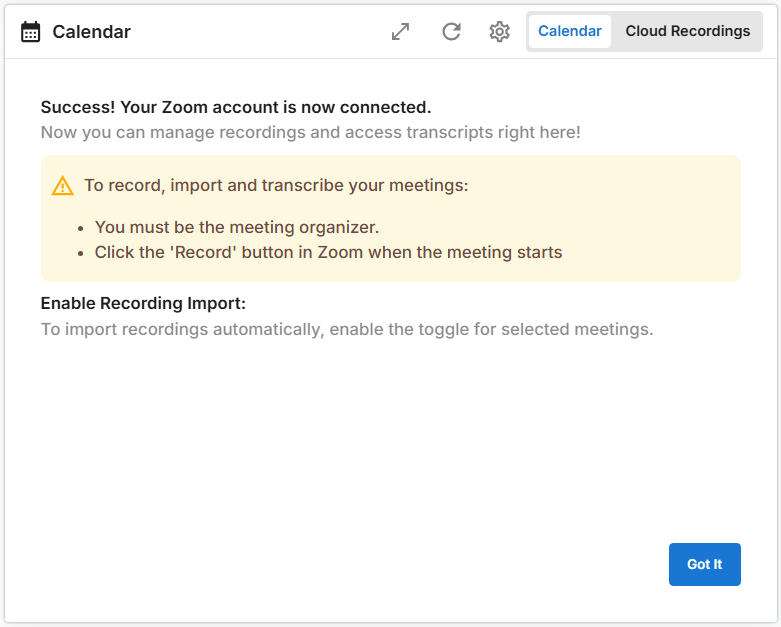Screen dimensions: 781x627
Task: Click 'Now you can manage recordings' subtitle
Action: pos(311,132)
